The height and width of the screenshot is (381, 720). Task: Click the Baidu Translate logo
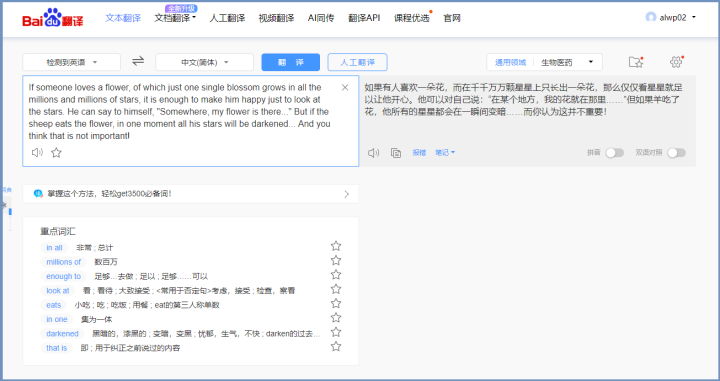(x=53, y=18)
